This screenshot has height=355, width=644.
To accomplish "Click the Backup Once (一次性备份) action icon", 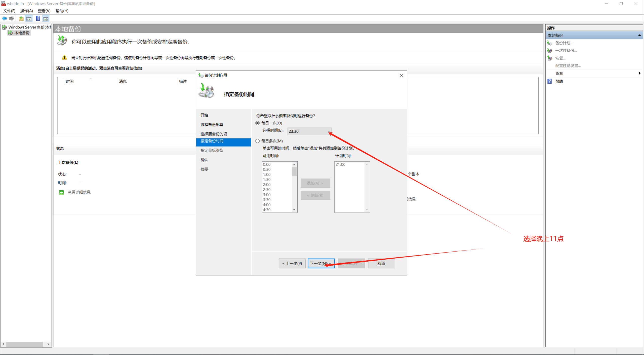I will coord(550,51).
